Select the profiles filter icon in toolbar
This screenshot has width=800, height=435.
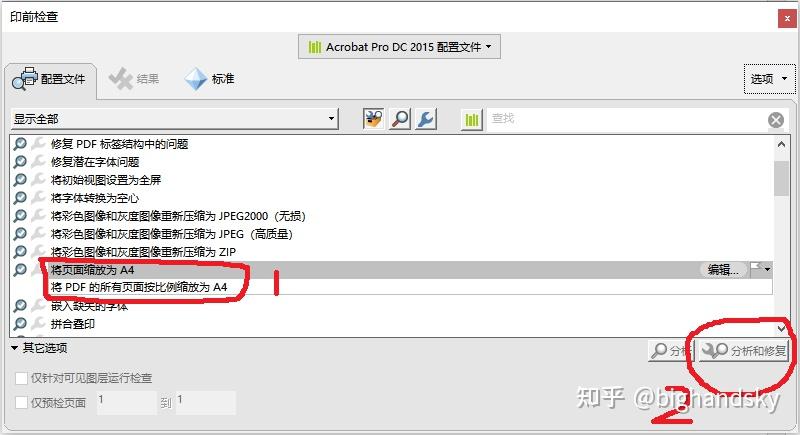pos(373,119)
